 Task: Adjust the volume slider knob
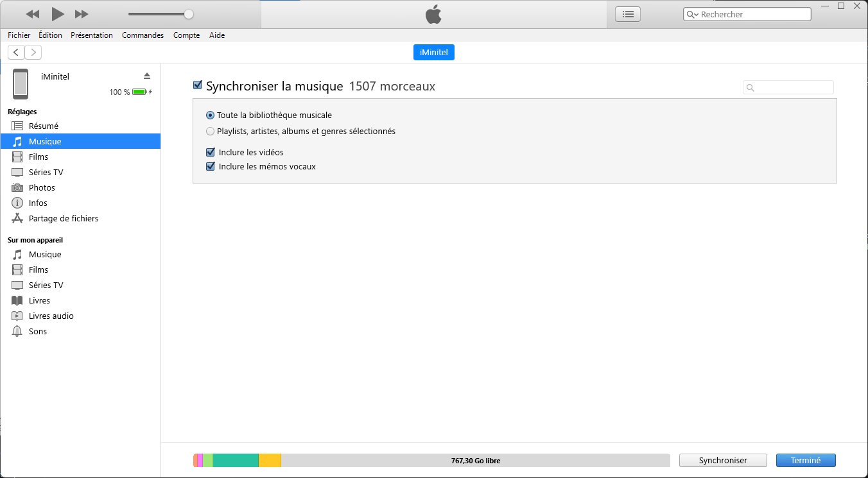pyautogui.click(x=188, y=14)
